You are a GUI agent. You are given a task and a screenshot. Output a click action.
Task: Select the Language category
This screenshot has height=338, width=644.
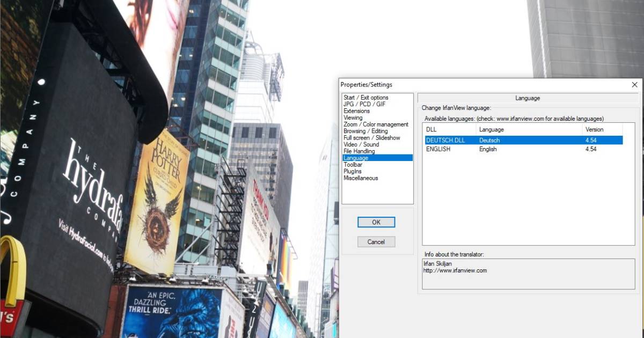[378, 158]
